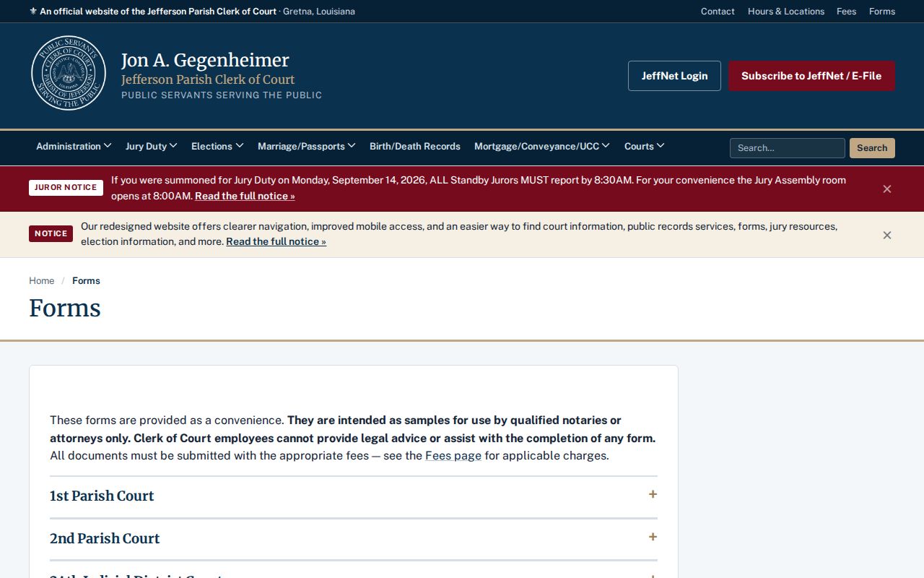Read the full juror notice link
924x578 pixels.
tap(245, 196)
